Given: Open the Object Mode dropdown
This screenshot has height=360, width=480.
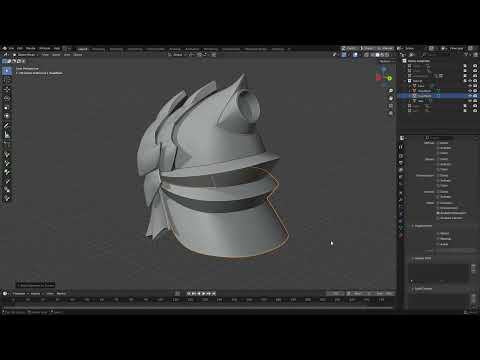Looking at the screenshot, I should [x=26, y=55].
